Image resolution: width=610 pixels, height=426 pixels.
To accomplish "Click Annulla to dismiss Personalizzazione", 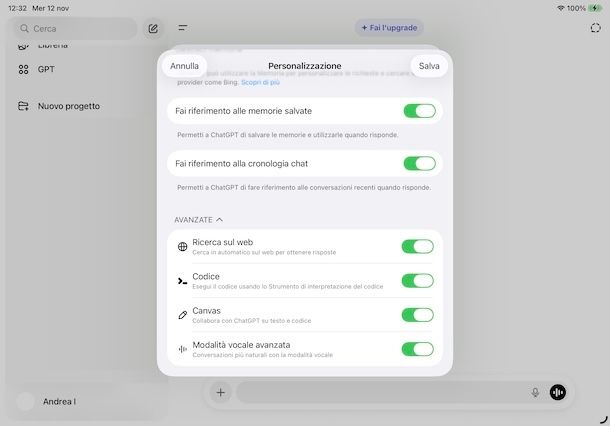I will (x=184, y=66).
